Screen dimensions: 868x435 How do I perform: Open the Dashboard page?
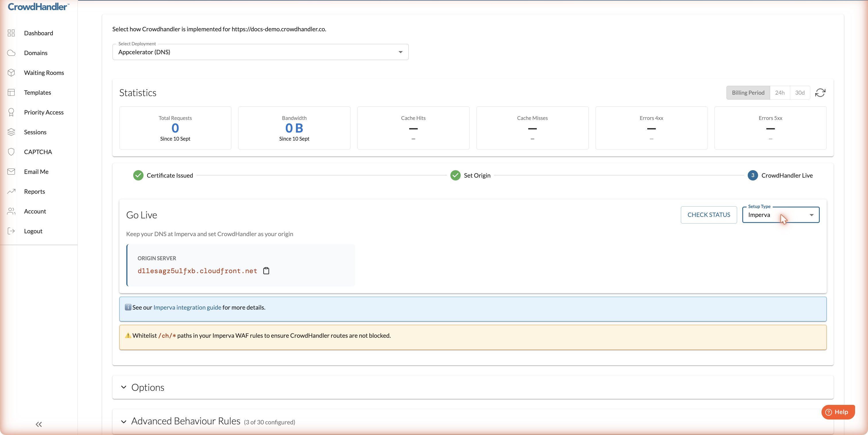(x=38, y=33)
